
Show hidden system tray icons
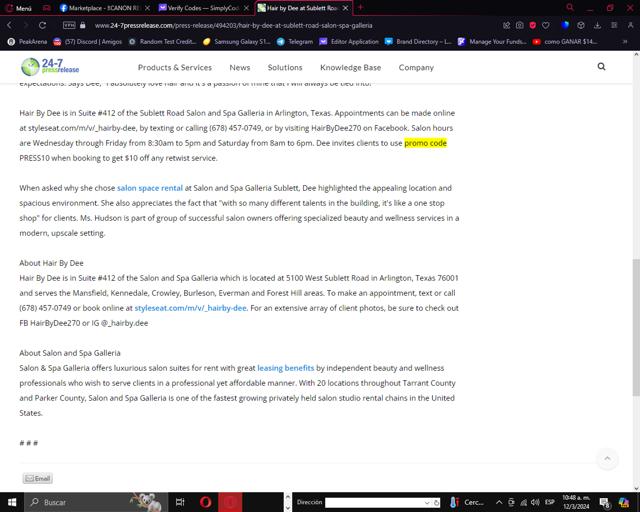click(499, 502)
